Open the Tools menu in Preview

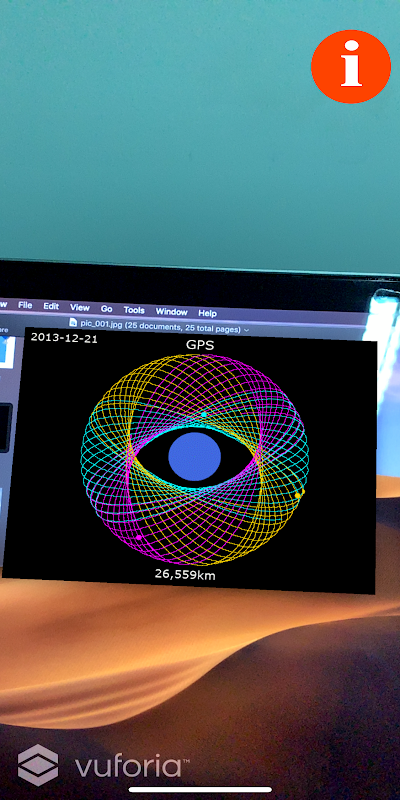[x=134, y=310]
